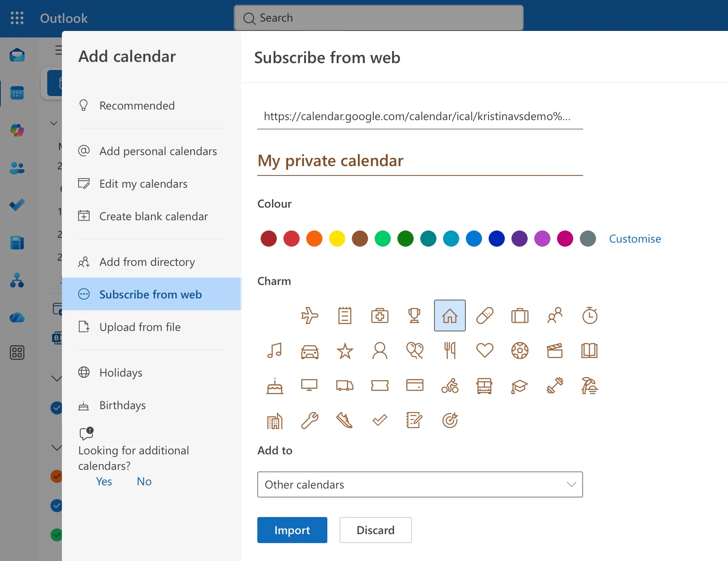
Task: Select Create blank calendar
Action: pos(151,216)
